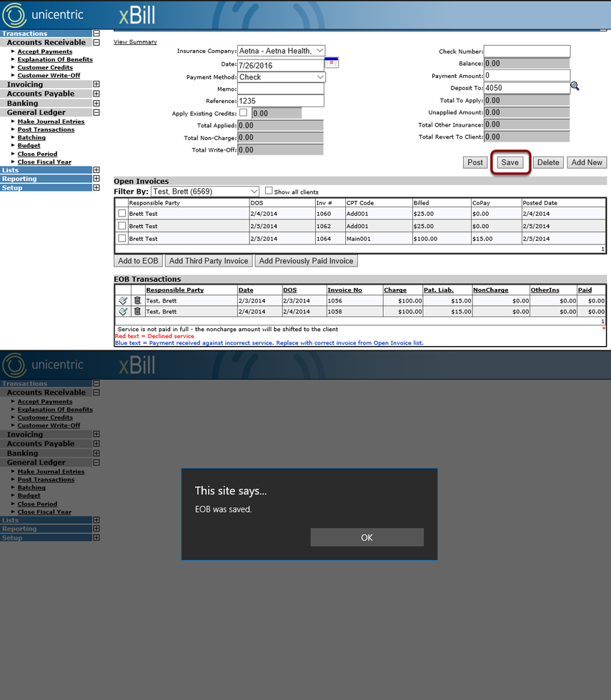The image size is (611, 700).
Task: Tick the Apply Existing Credits checkbox
Action: tap(243, 112)
